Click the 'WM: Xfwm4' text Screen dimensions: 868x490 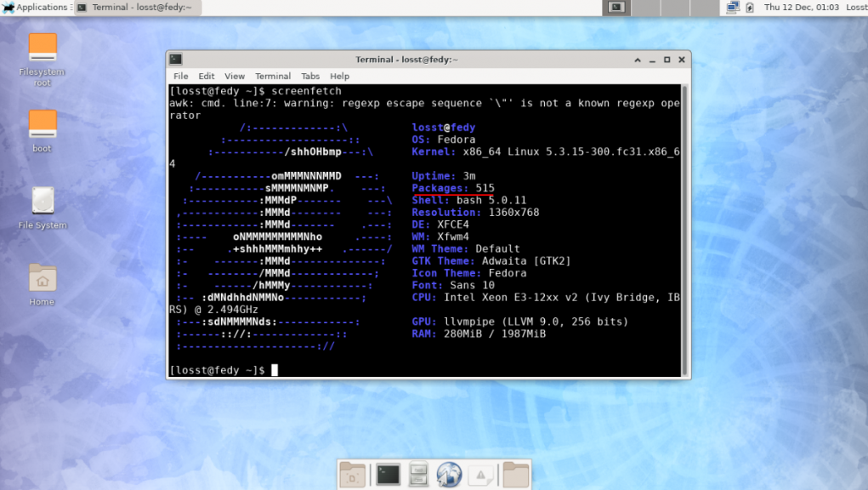pyautogui.click(x=440, y=237)
